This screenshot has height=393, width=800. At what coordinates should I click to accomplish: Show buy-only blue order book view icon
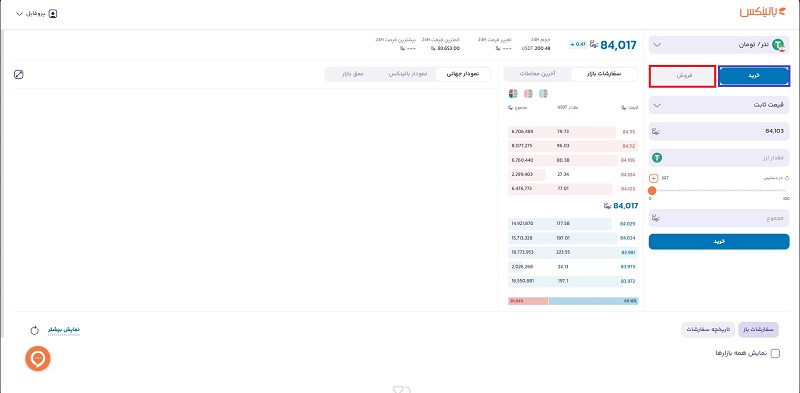[x=543, y=93]
